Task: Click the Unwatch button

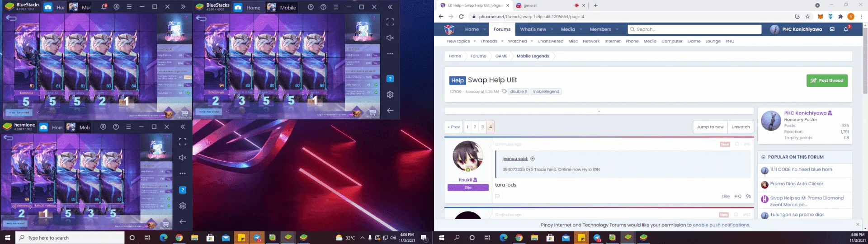Action: coord(741,127)
